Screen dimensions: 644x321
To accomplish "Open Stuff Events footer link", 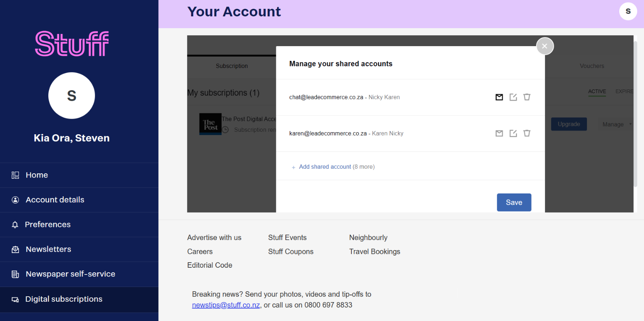I will point(287,237).
